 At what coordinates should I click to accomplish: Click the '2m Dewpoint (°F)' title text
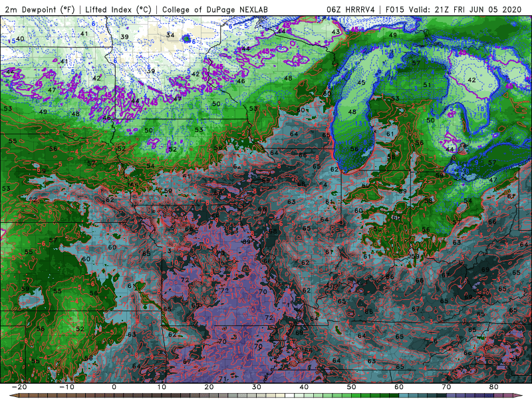click(40, 9)
